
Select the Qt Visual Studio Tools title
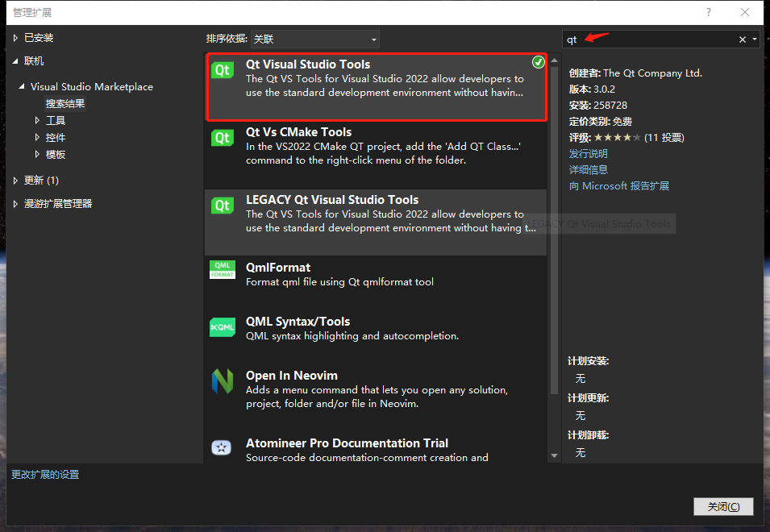tap(308, 64)
